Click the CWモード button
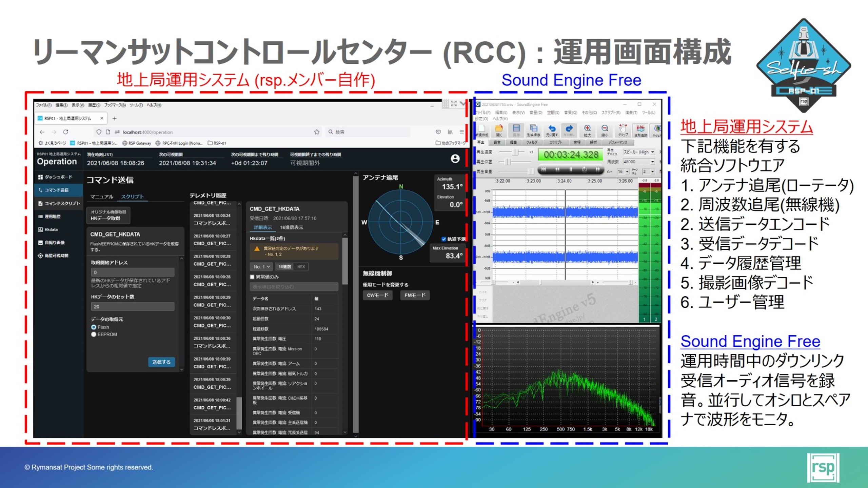868x488 pixels. (377, 295)
